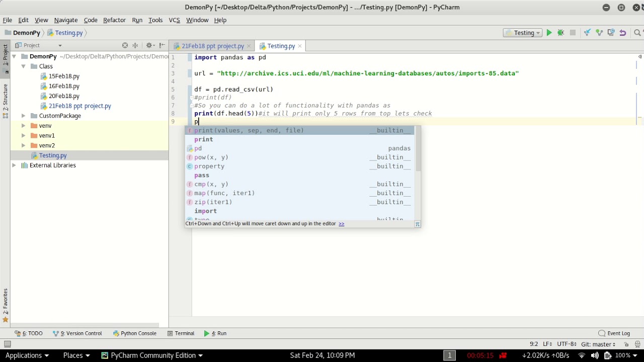Choose property completion suggestion
This screenshot has width=644, height=362.
[x=300, y=166]
